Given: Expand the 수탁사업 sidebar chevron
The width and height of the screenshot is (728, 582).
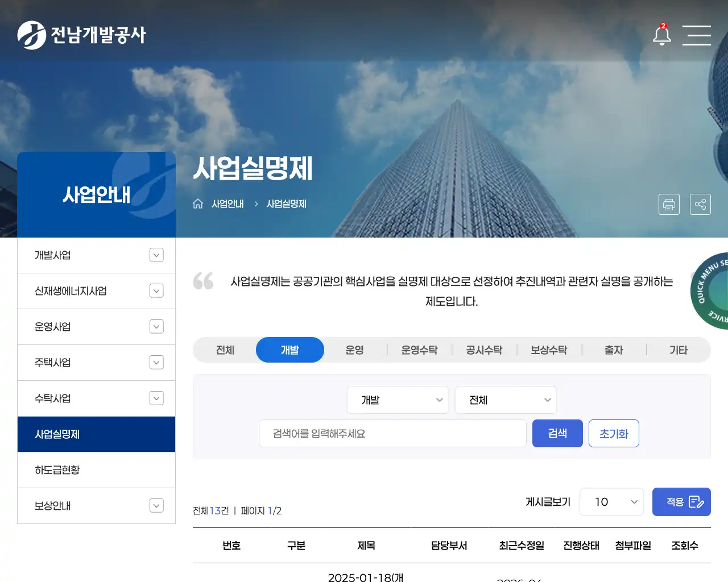Looking at the screenshot, I should pyautogui.click(x=156, y=398).
